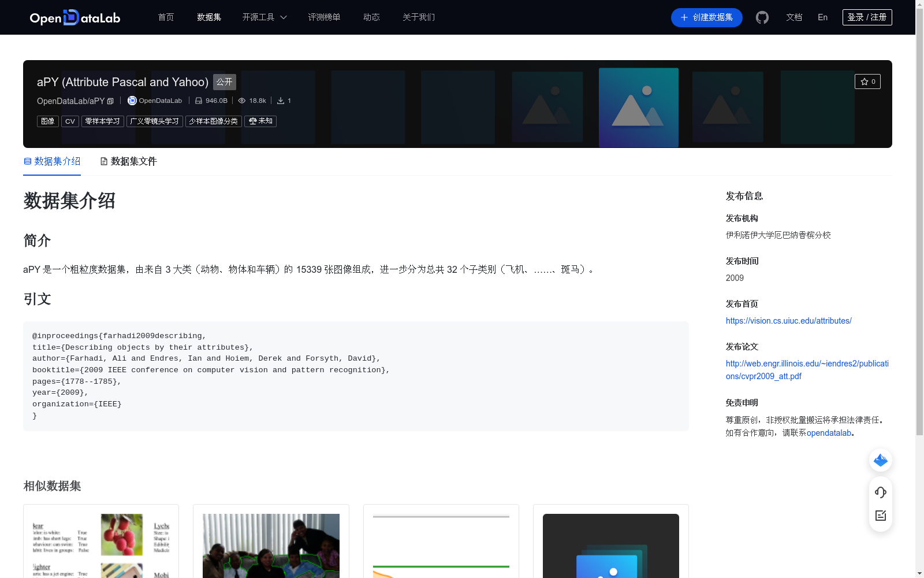Copy the OpenDataLab/aPY path icon
Image resolution: width=924 pixels, height=578 pixels.
(110, 101)
